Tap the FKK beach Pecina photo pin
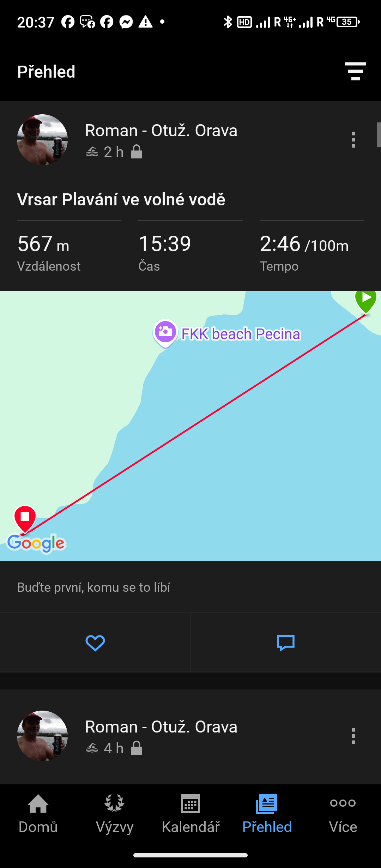Screen dimensions: 381x868 click(165, 332)
